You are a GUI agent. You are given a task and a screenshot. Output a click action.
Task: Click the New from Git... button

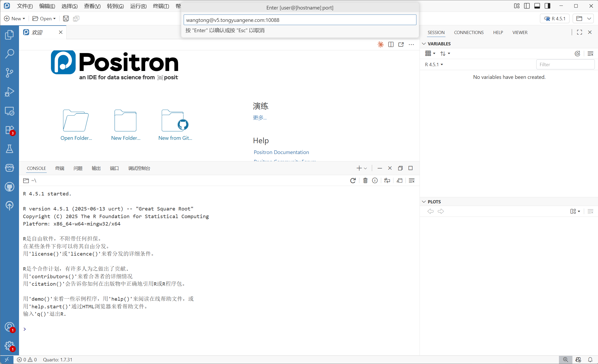(x=175, y=125)
